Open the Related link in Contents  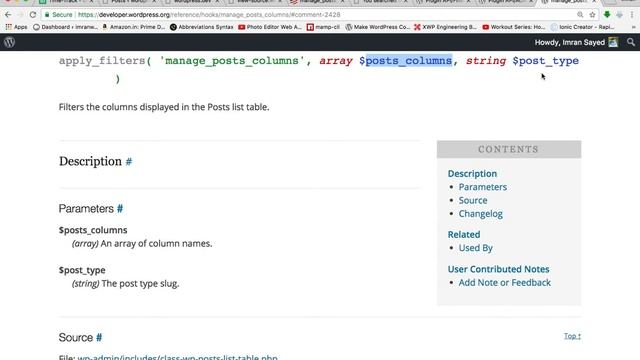click(464, 234)
